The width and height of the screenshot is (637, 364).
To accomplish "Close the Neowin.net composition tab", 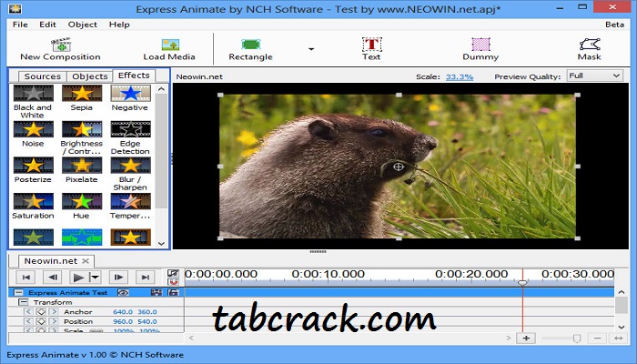I will tap(86, 261).
